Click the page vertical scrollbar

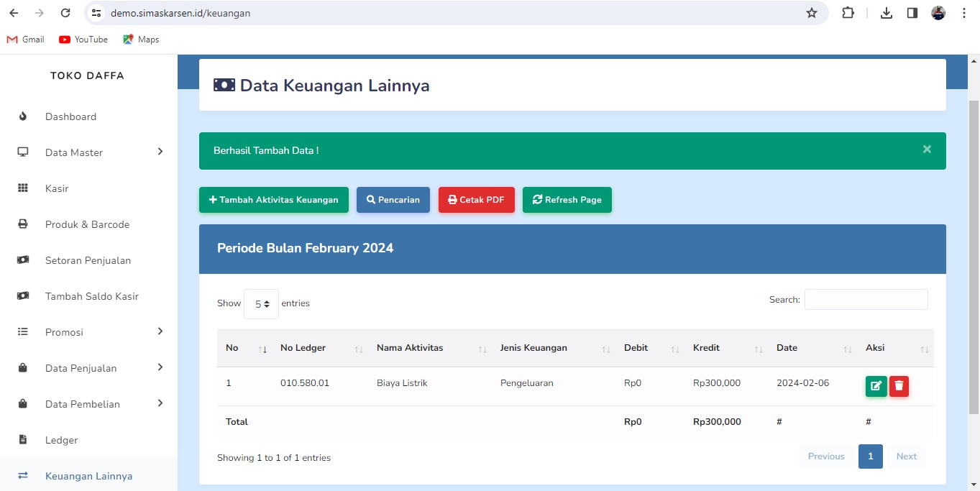click(974, 259)
